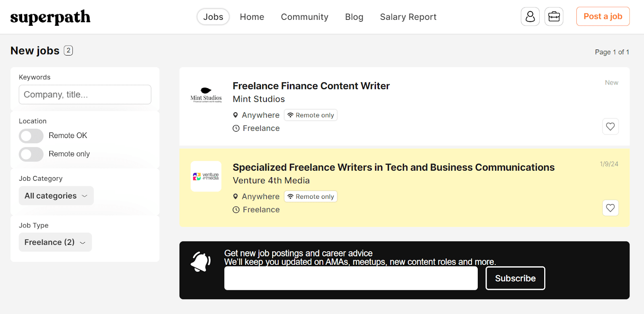Expand the Freelance (2) job type dropdown
Viewport: 644px width, 314px height.
click(55, 242)
